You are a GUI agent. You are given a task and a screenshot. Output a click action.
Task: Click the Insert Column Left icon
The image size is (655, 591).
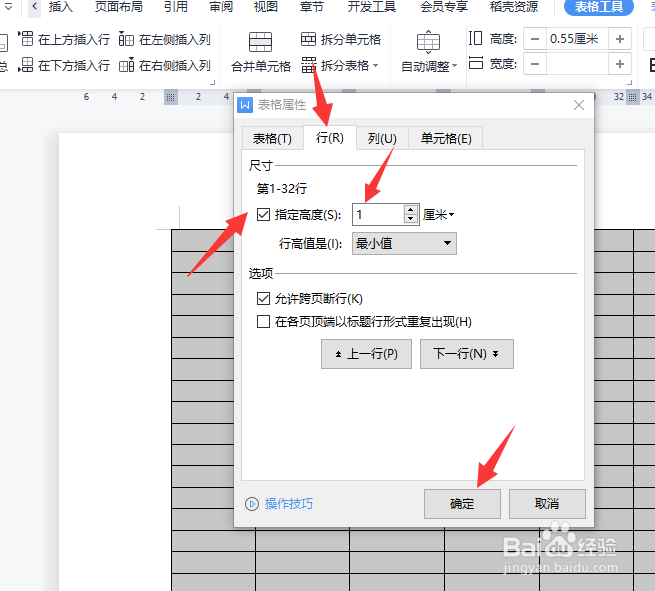pos(126,39)
